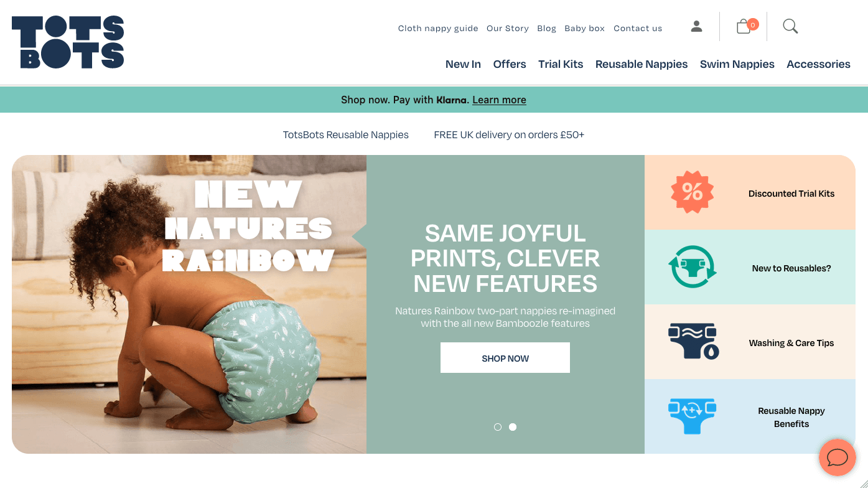Click the Natures Rainbow baby banner image
The width and height of the screenshot is (868, 488).
coord(189,304)
